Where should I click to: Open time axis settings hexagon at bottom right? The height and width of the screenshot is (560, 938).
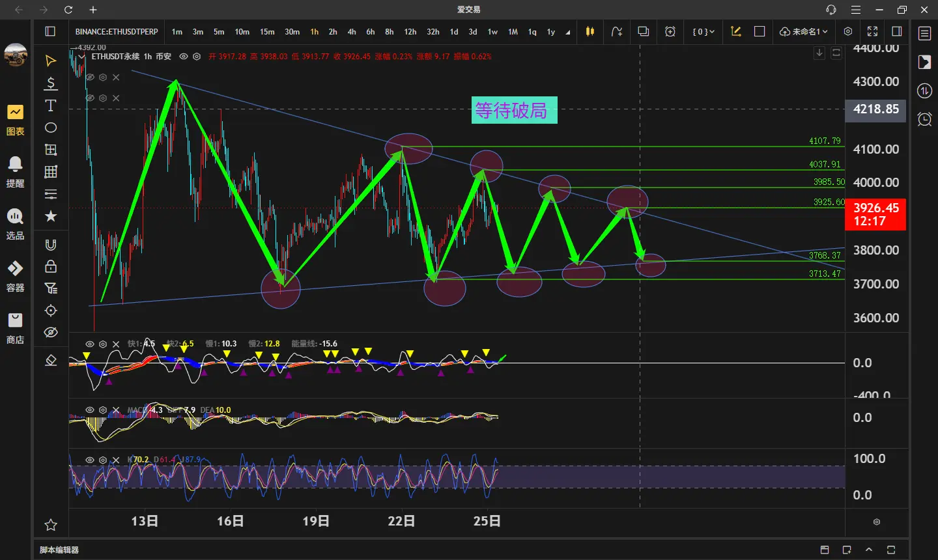[877, 522]
